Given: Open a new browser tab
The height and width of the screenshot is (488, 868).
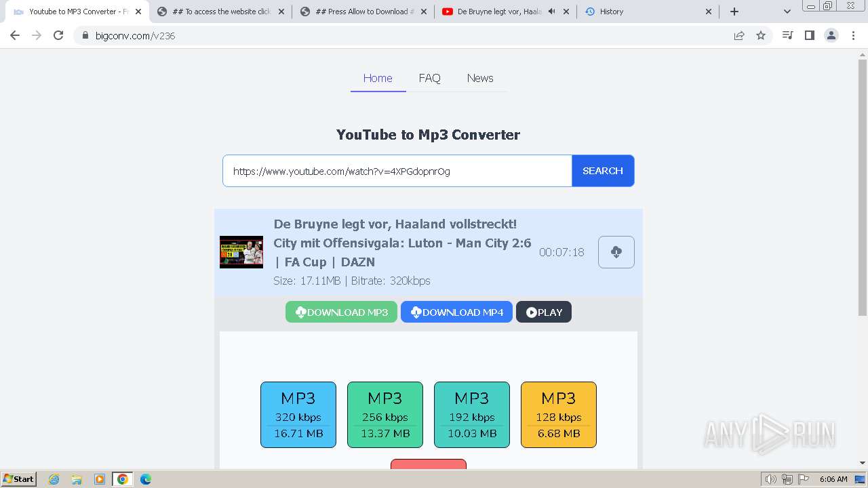Looking at the screenshot, I should 734,12.
